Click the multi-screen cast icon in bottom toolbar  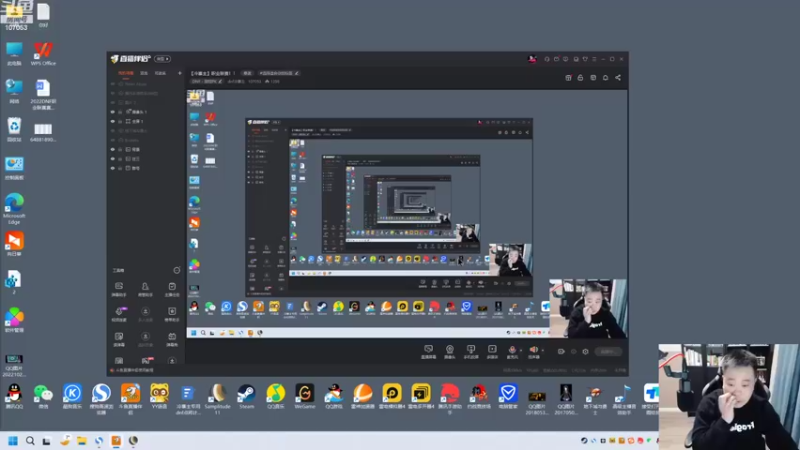[470, 351]
